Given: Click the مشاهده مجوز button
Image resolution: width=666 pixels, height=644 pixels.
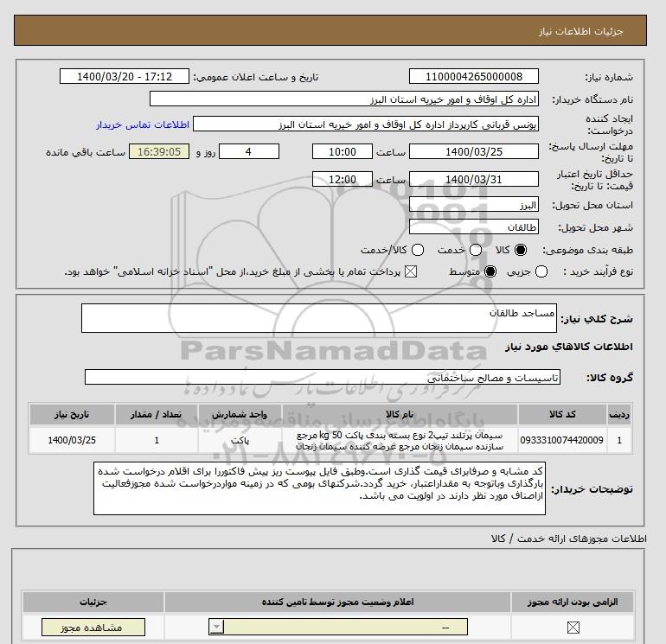Looking at the screenshot, I should (93, 627).
